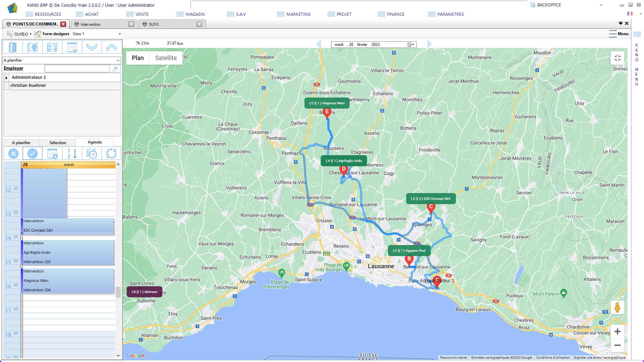Click the upward chevron toolbar icon
This screenshot has height=362, width=644.
pos(112,47)
